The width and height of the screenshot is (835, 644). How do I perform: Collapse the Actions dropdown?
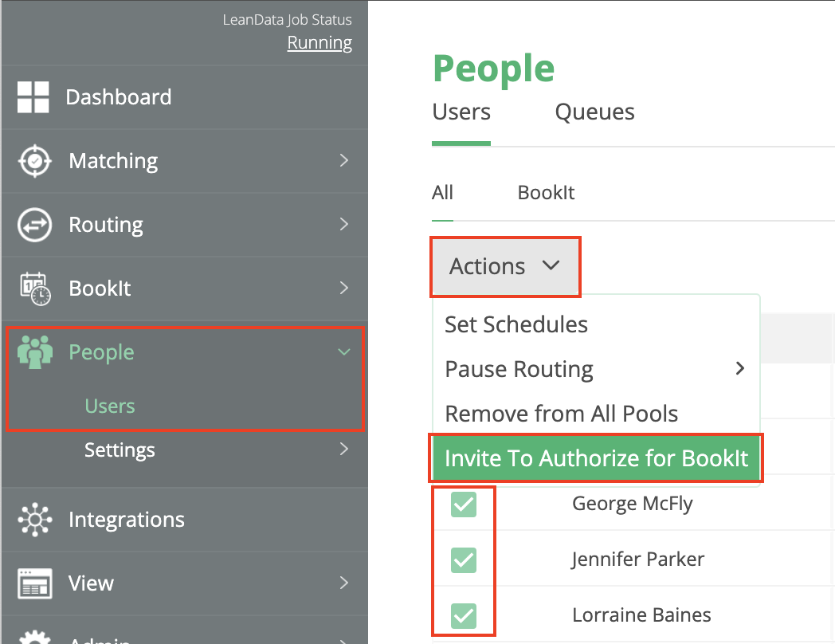point(505,266)
